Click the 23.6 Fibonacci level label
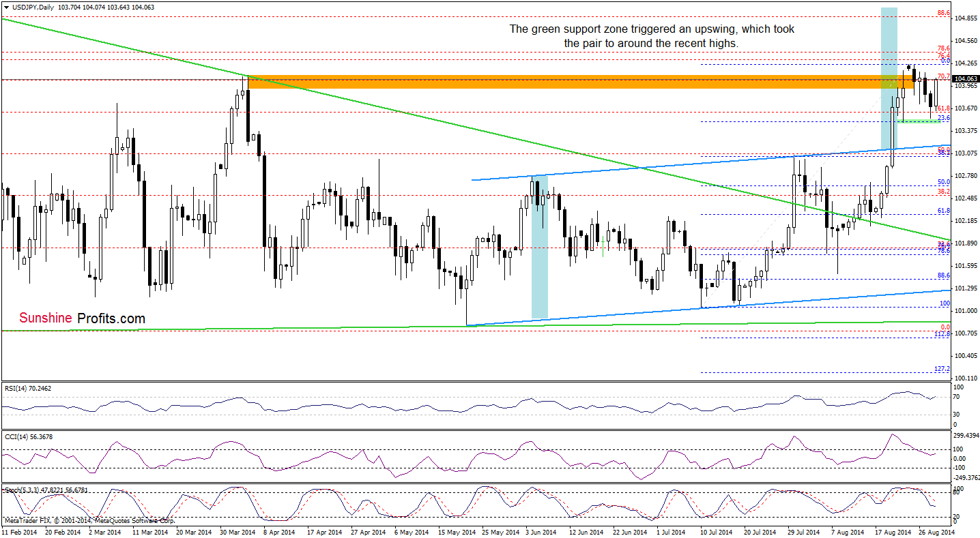This screenshot has height=538, width=980. click(x=945, y=118)
